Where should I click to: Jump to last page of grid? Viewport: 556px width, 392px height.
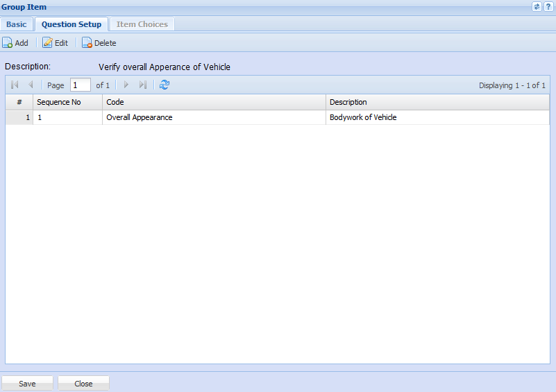[x=142, y=85]
